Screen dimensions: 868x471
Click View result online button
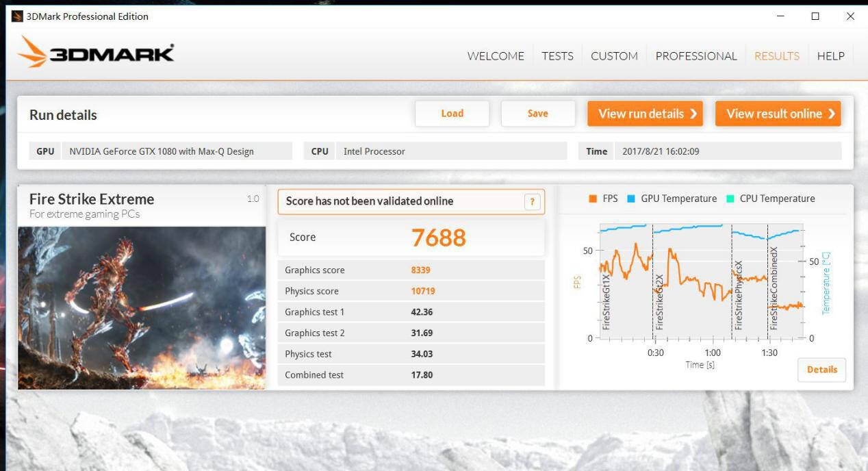[778, 114]
